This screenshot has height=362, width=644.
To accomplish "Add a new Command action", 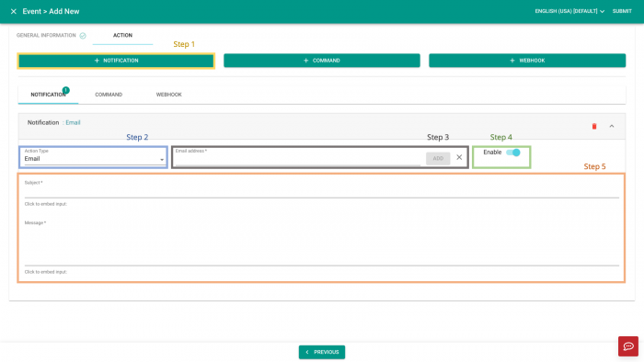I will click(x=322, y=61).
